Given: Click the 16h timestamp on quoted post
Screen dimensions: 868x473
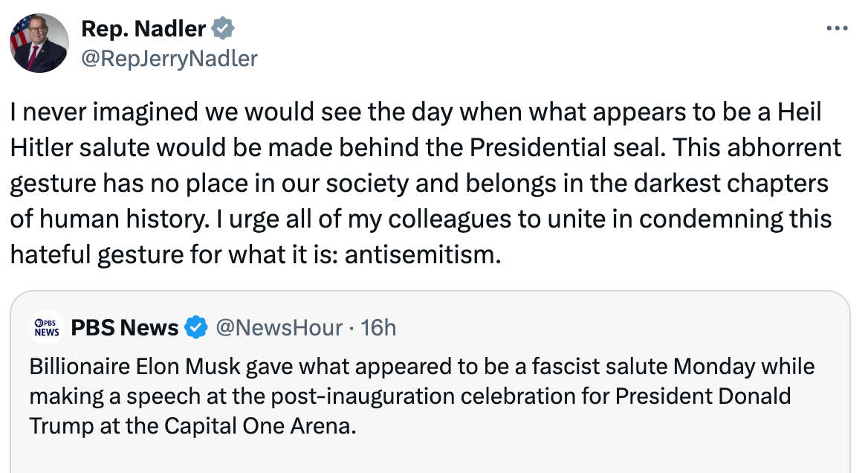Looking at the screenshot, I should click(x=378, y=327).
